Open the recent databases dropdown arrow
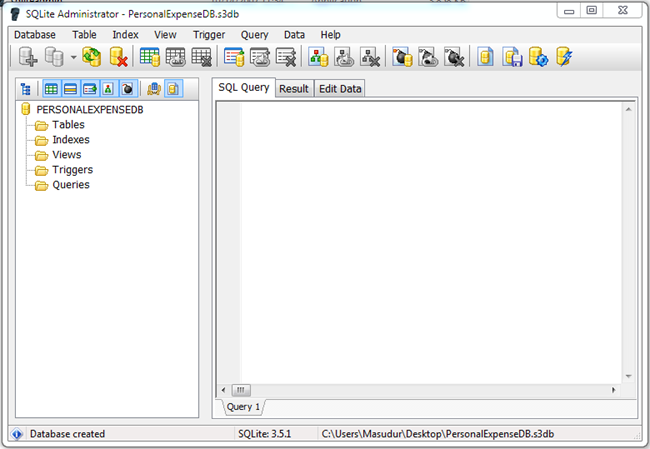The height and width of the screenshot is (449, 650). (73, 57)
